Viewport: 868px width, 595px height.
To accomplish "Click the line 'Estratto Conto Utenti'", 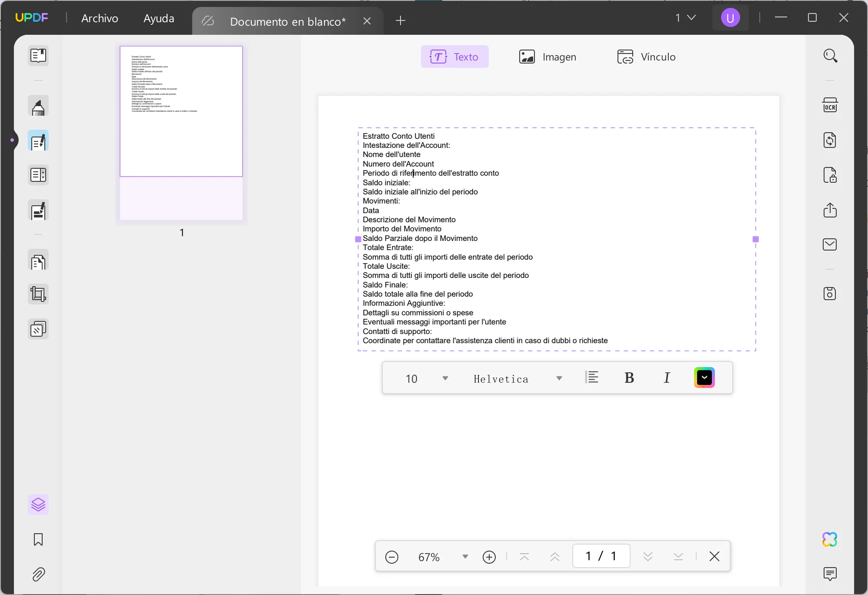I will click(399, 136).
